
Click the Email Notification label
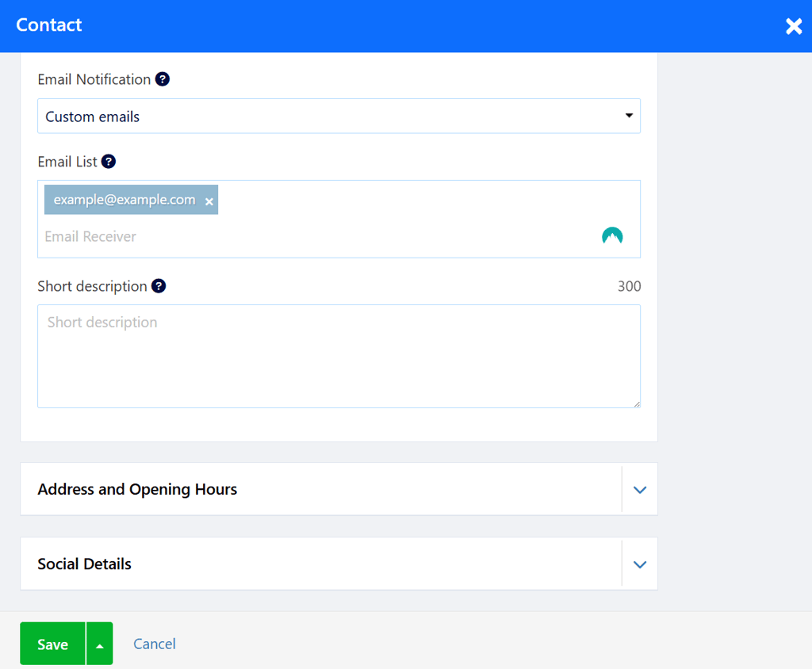tap(94, 79)
